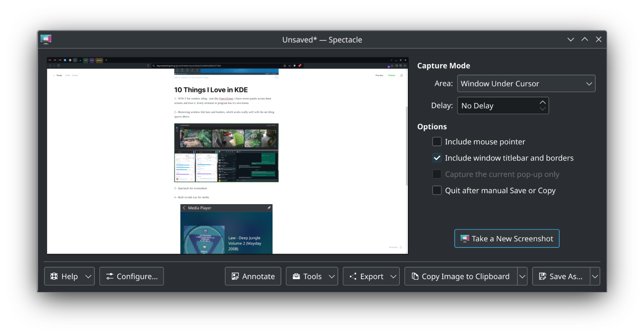The height and width of the screenshot is (336, 644).
Task: Expand the Save As options arrow
Action: point(595,276)
